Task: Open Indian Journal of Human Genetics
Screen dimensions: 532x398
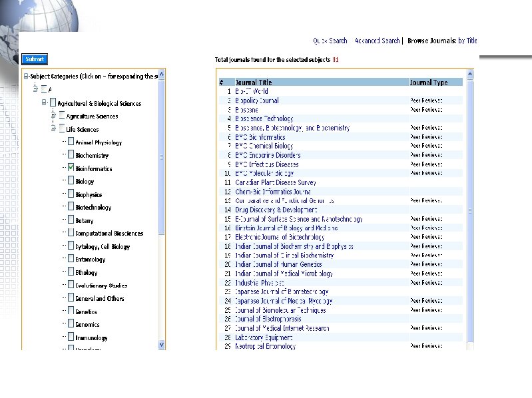Action: 278,264
